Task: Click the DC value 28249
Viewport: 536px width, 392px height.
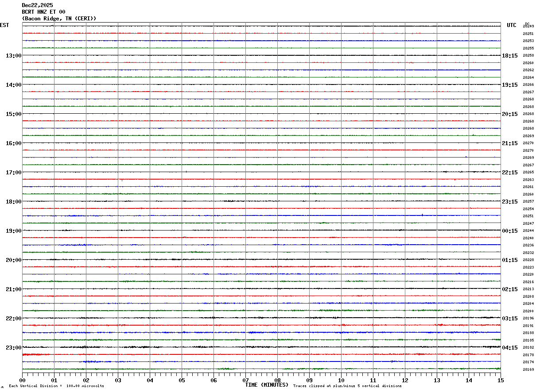Action: pyautogui.click(x=528, y=27)
